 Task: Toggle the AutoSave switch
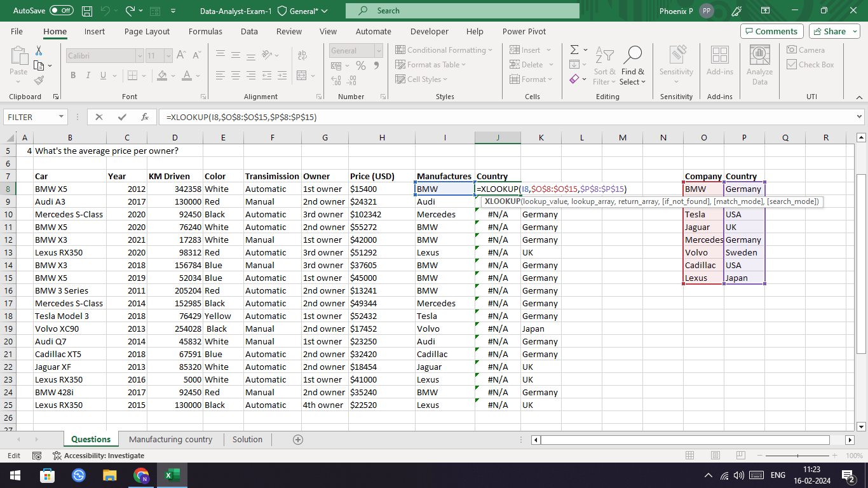(x=62, y=11)
